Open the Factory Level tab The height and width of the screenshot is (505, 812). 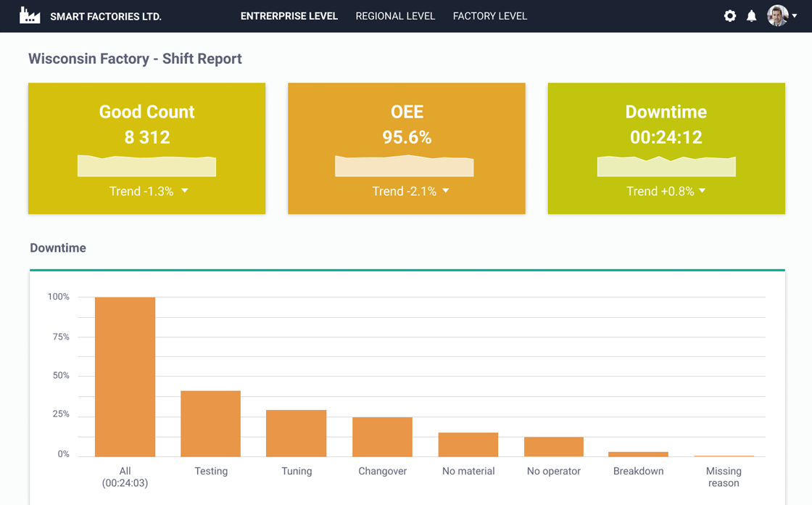pos(490,16)
